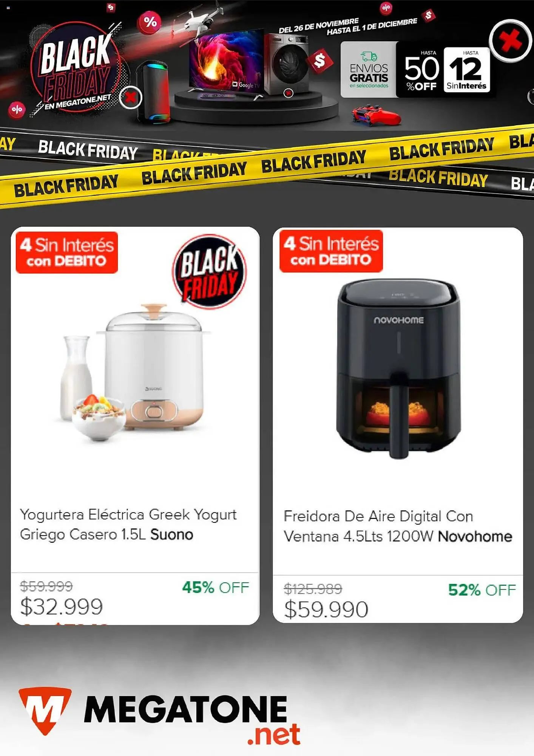Click the 52% OFF discount label
The height and width of the screenshot is (756, 534).
482,590
